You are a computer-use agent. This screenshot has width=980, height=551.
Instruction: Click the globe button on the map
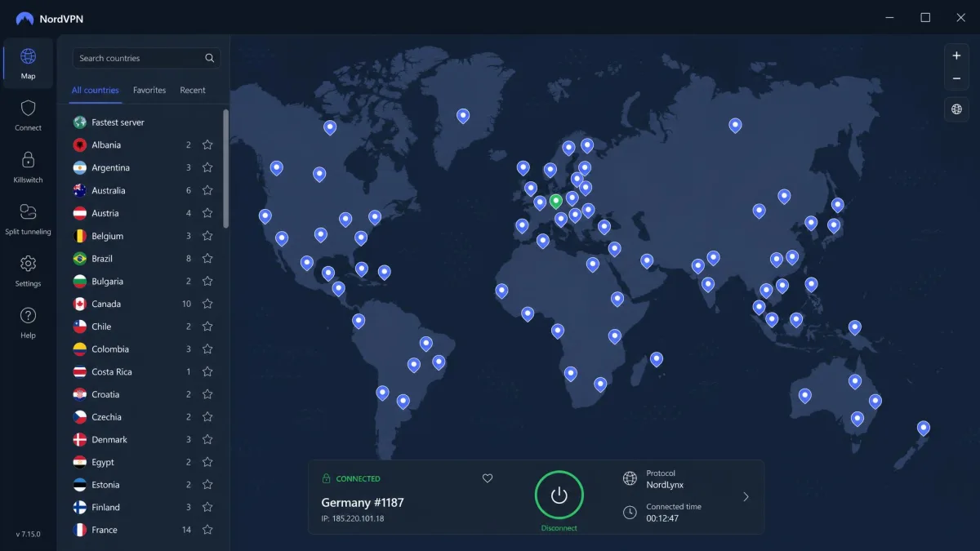click(956, 109)
